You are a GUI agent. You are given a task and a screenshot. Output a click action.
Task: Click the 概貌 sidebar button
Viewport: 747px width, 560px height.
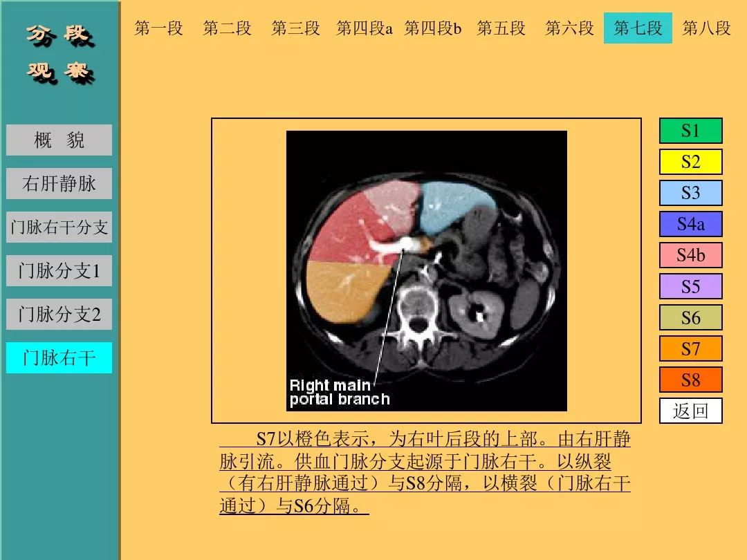(x=59, y=140)
